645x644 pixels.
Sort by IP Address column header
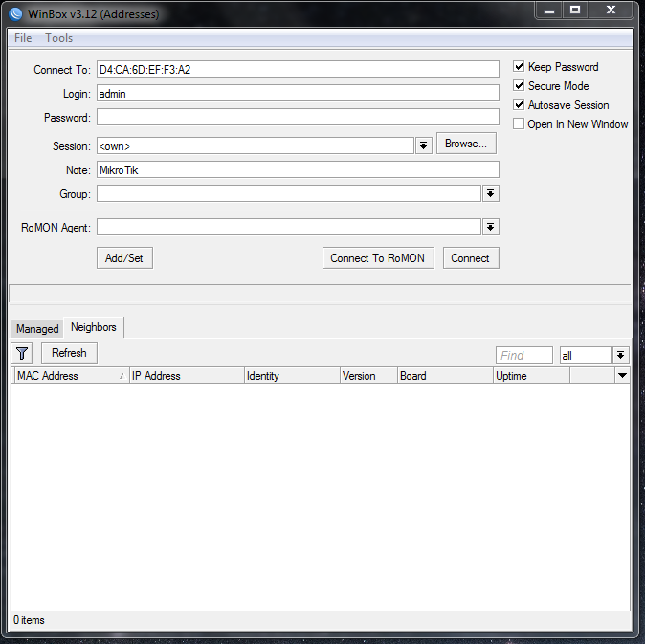click(187, 375)
